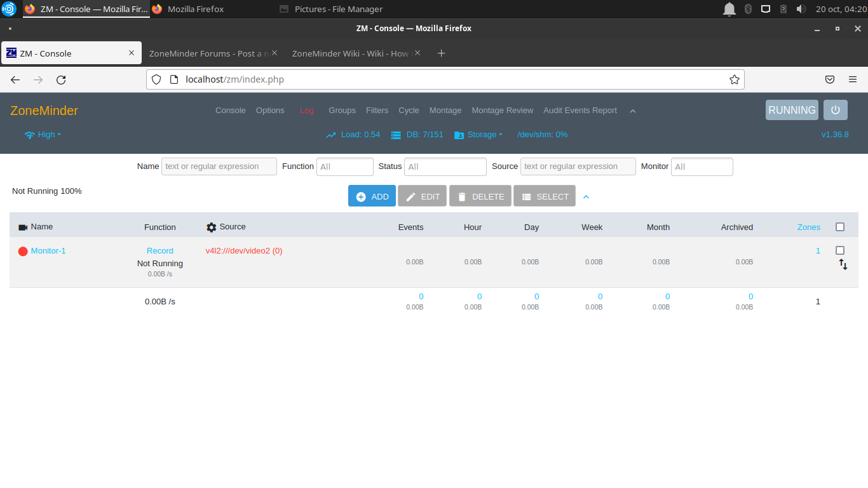Open the Pocket save icon
Image resolution: width=868 pixels, height=488 pixels.
click(830, 79)
